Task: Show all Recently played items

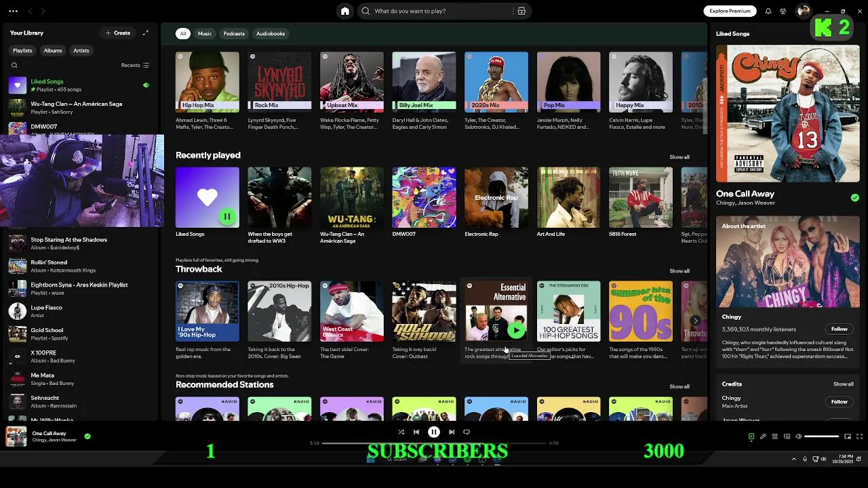Action: (679, 157)
